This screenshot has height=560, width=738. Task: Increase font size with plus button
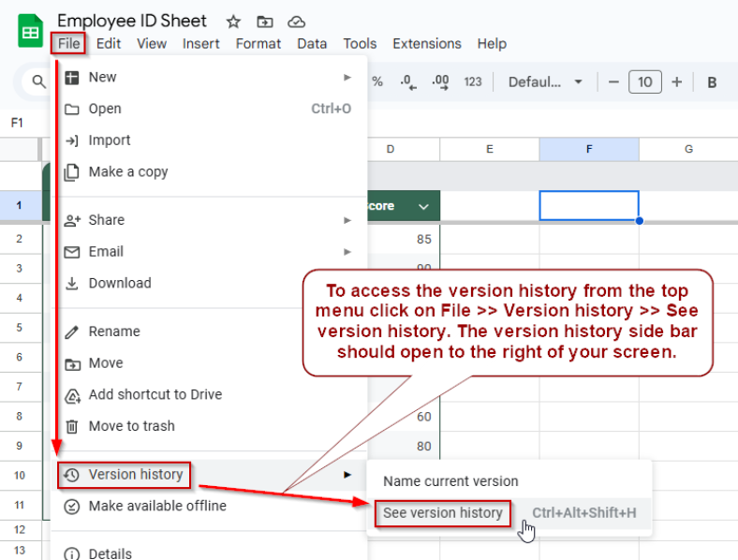click(x=676, y=82)
